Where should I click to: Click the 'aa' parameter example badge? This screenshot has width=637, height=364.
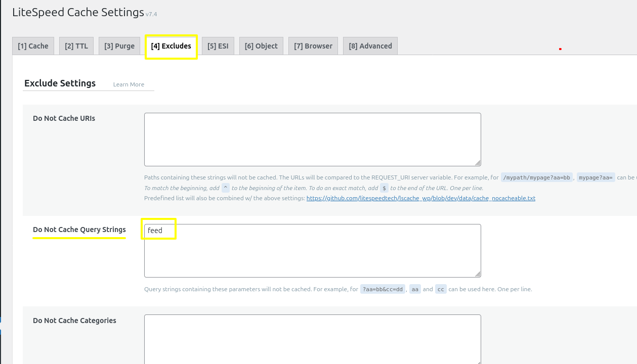pyautogui.click(x=415, y=289)
